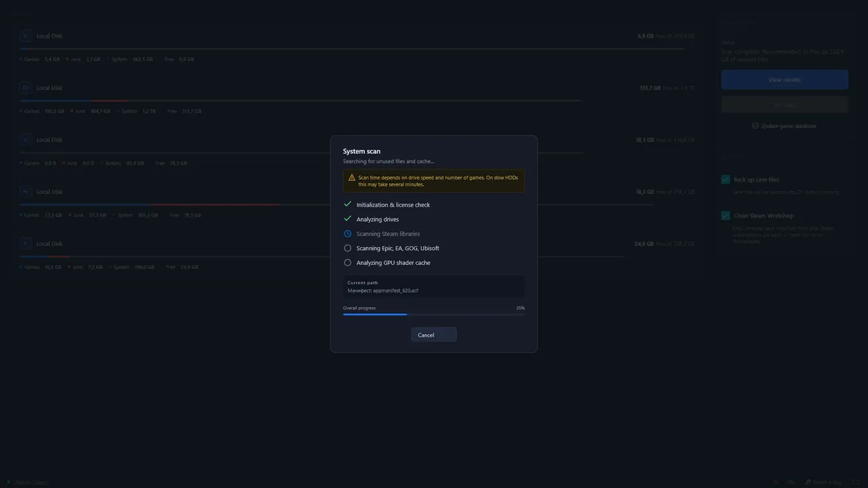Click the D drive icon in main window
The height and width of the screenshot is (488, 868).
26,88
